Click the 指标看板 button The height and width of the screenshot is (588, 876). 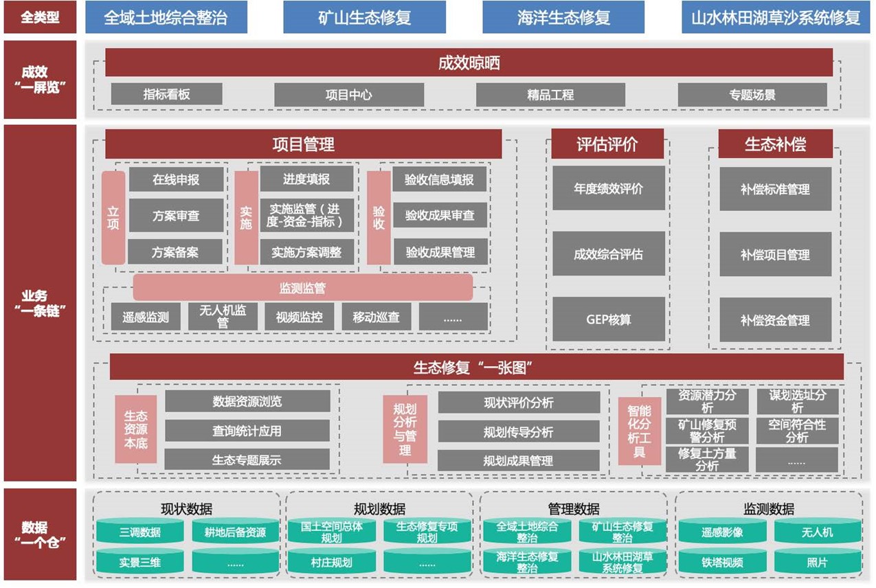pos(166,95)
